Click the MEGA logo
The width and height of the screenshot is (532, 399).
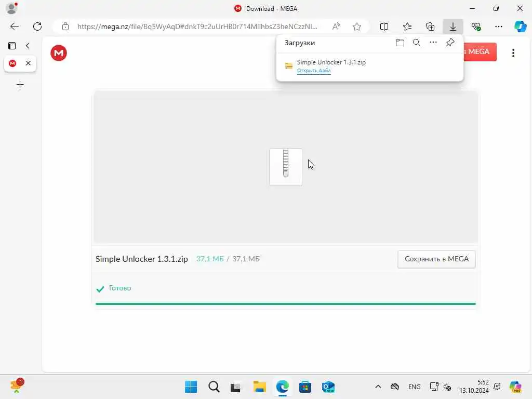59,53
